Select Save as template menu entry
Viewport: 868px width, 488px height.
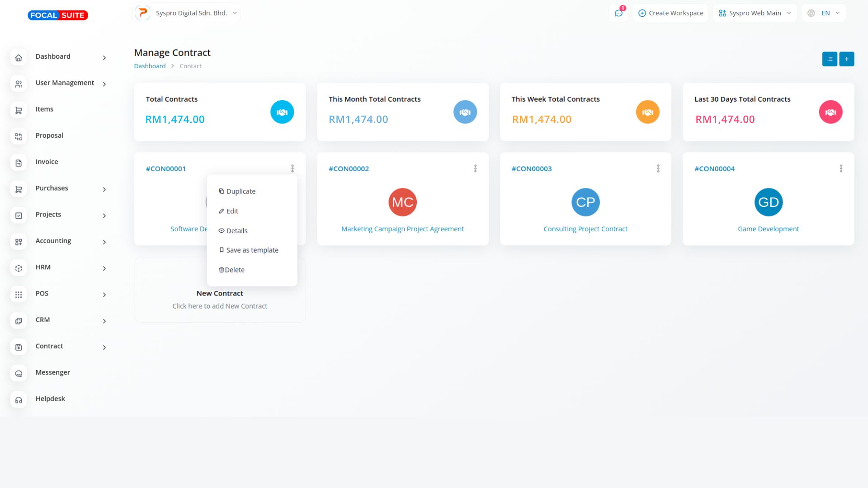[252, 250]
